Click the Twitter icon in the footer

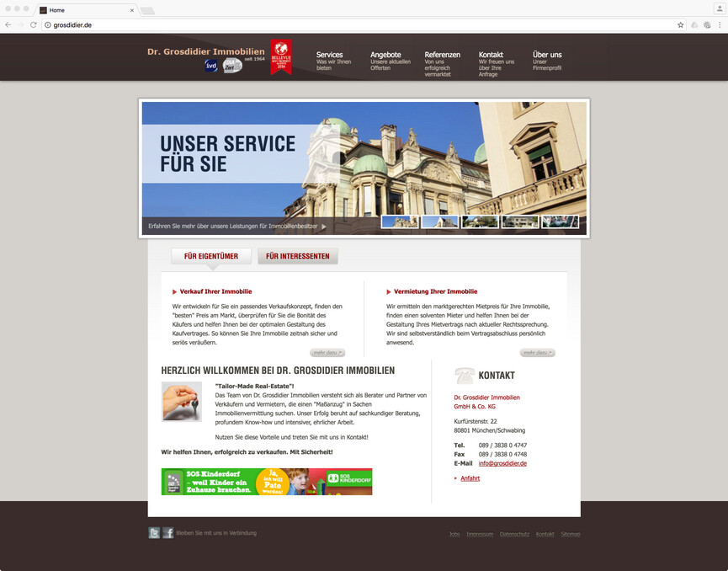154,532
